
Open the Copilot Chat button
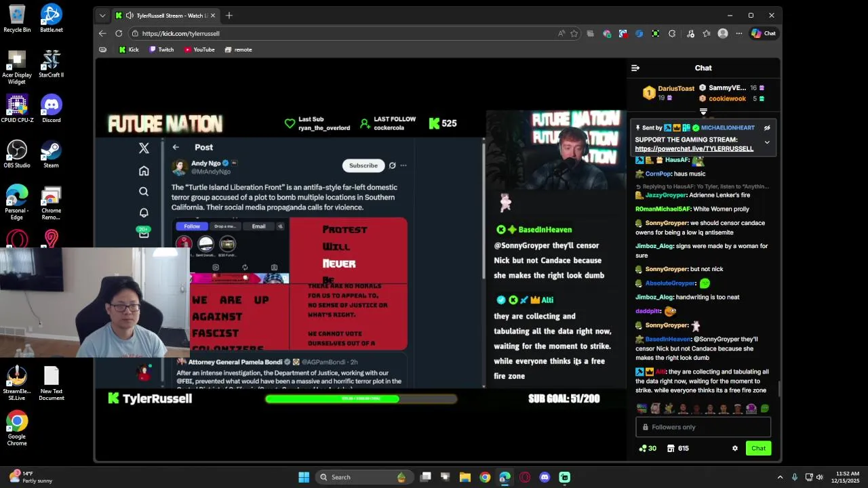764,33
